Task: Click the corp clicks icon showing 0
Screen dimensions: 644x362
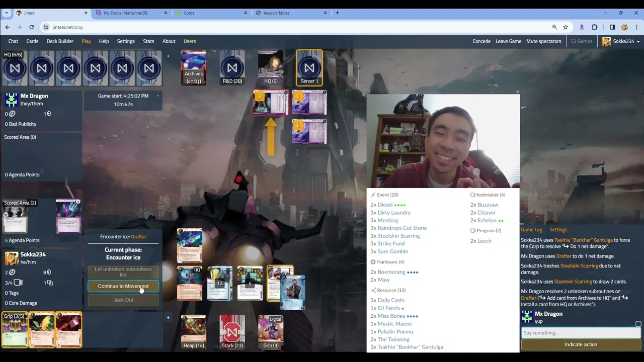Action: (x=12, y=114)
